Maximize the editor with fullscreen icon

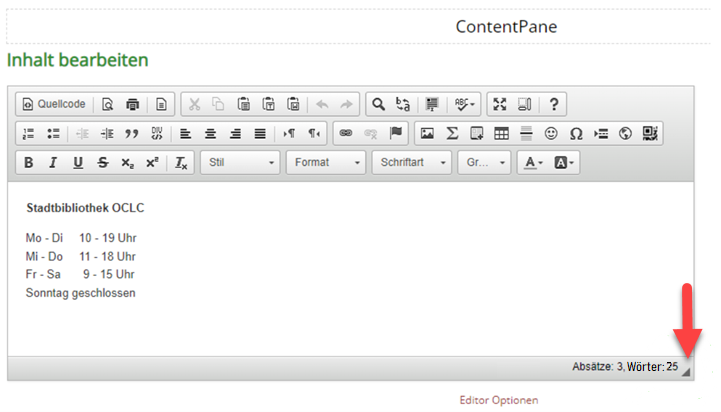coord(500,104)
